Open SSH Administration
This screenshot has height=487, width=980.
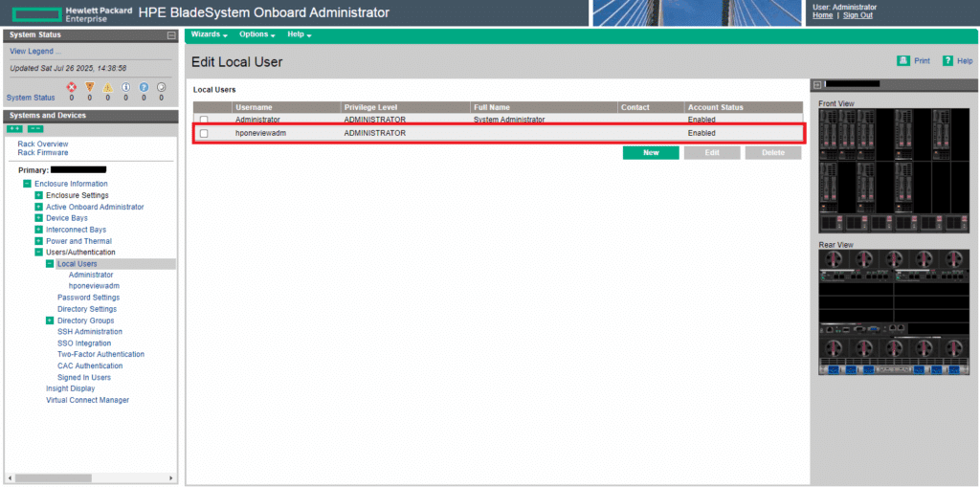(x=90, y=332)
